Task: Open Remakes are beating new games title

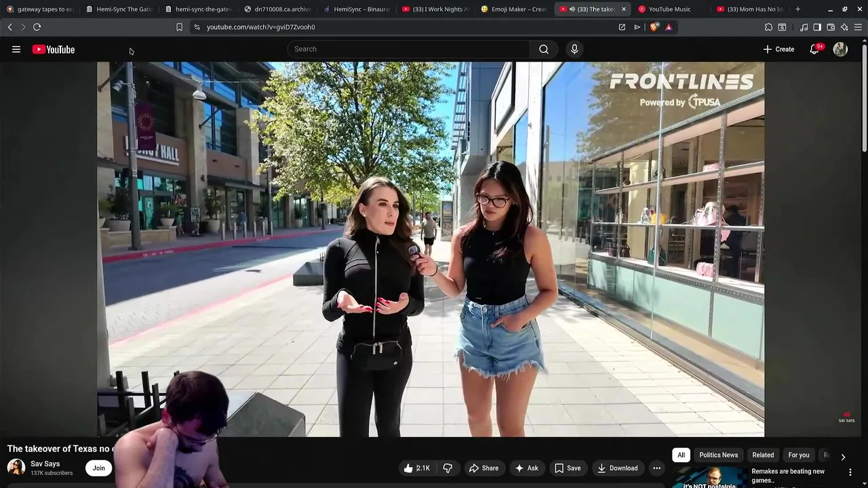Action: (x=788, y=476)
